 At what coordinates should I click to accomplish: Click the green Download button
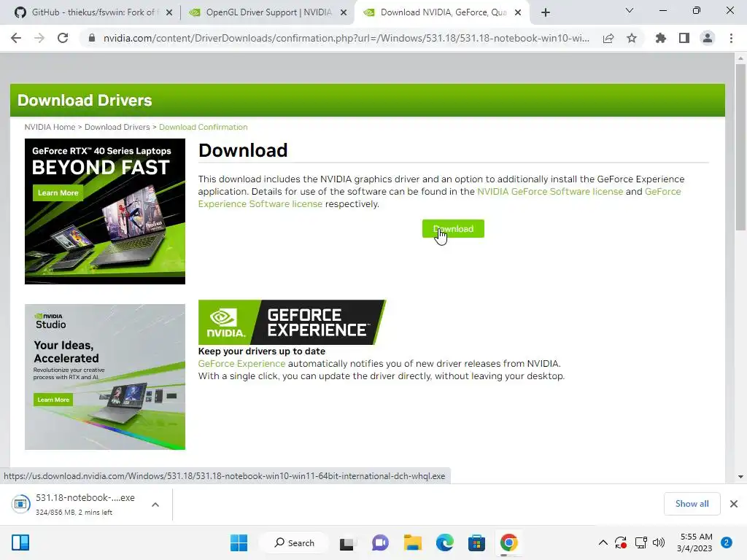point(453,228)
